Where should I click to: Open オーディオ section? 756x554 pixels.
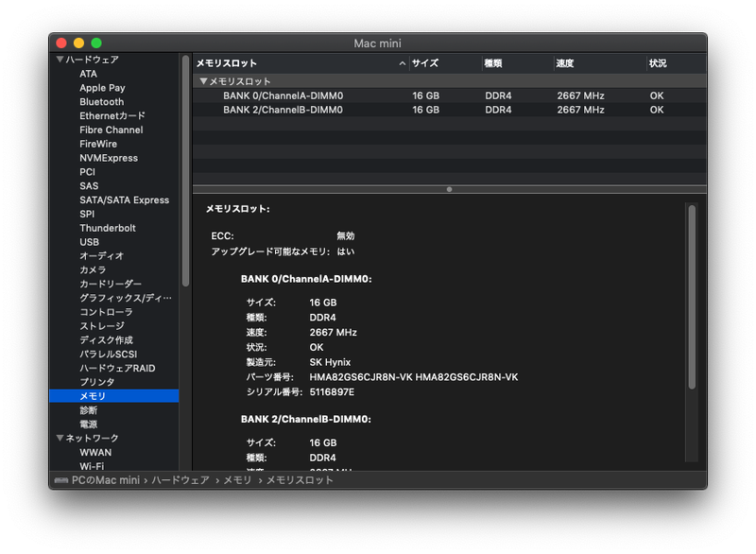point(102,255)
